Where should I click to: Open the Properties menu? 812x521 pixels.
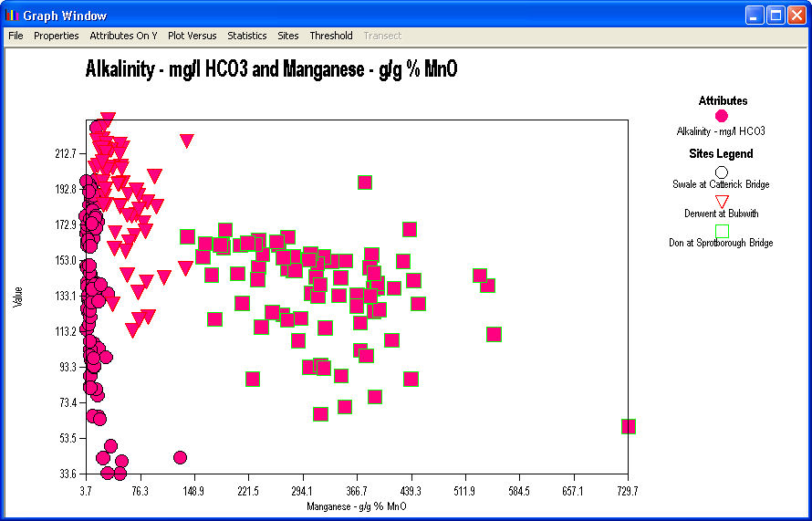click(56, 36)
